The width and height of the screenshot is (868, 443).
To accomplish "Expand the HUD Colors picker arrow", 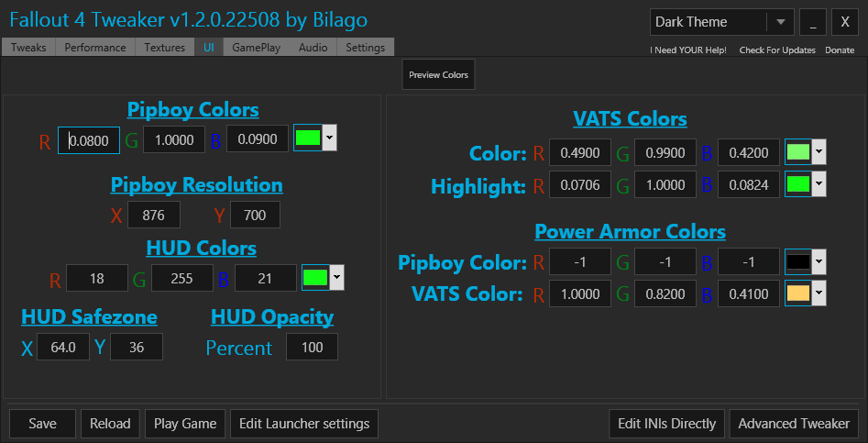I will (x=336, y=277).
